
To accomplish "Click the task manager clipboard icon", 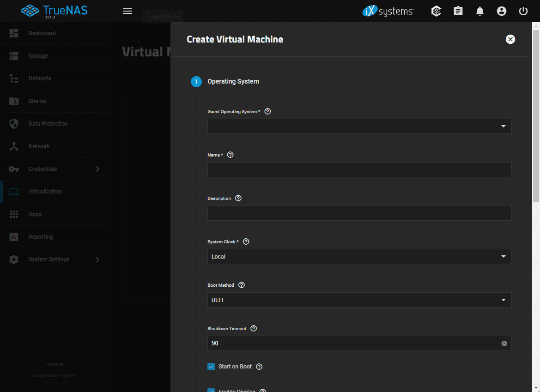I will (x=458, y=11).
